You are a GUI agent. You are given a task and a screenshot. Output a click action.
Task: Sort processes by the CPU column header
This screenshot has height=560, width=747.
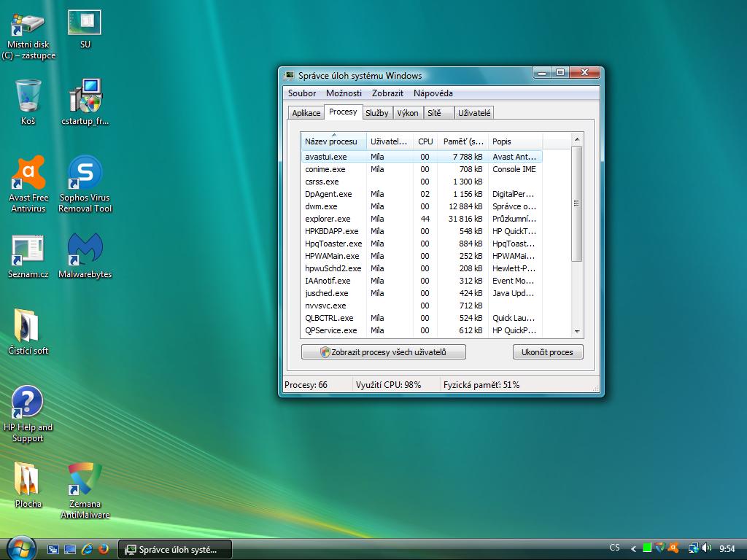425,141
